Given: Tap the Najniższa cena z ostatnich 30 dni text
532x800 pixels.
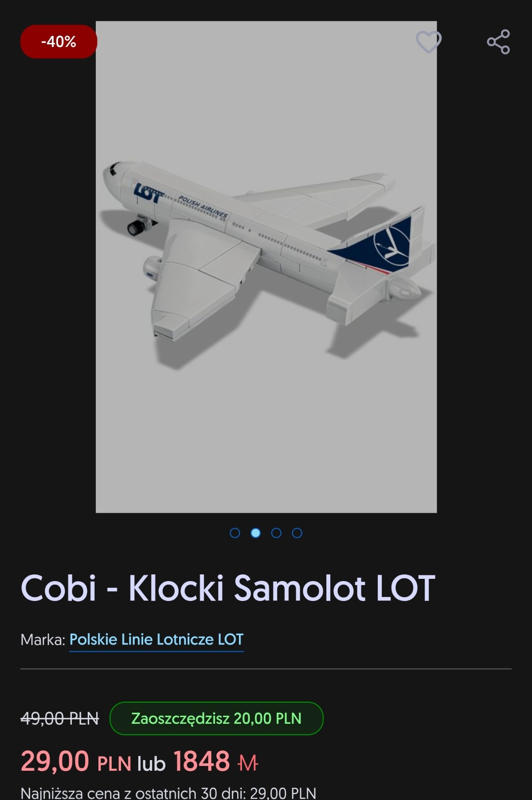Looking at the screenshot, I should tap(168, 792).
